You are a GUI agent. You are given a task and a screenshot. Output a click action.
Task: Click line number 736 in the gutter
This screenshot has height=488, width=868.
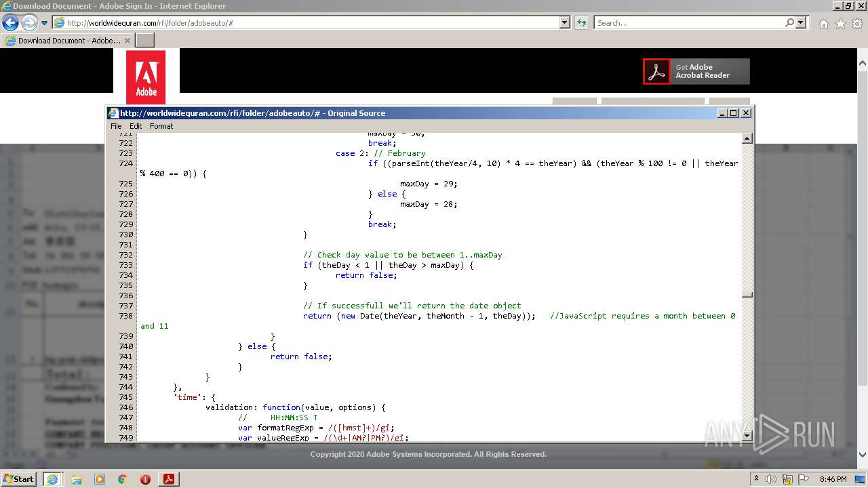(125, 296)
